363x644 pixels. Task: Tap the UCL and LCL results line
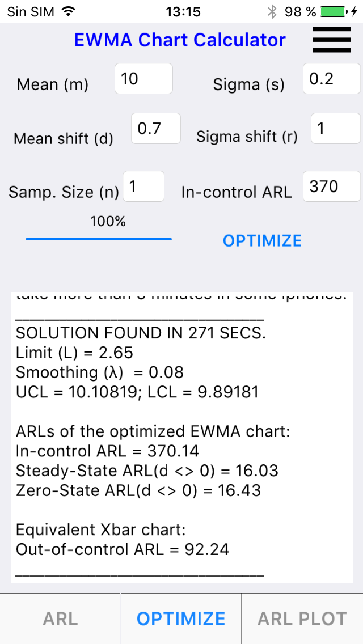coord(137,392)
